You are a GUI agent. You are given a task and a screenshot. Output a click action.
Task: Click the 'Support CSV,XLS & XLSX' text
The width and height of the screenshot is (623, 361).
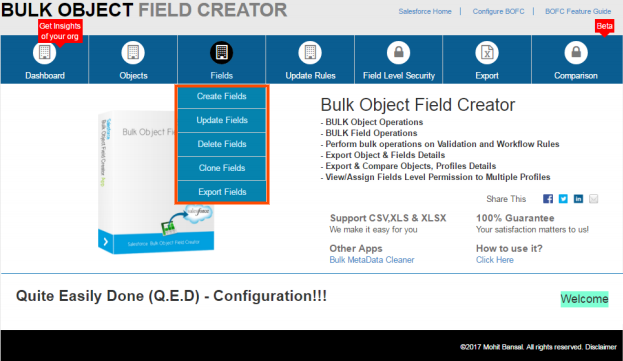tap(388, 218)
